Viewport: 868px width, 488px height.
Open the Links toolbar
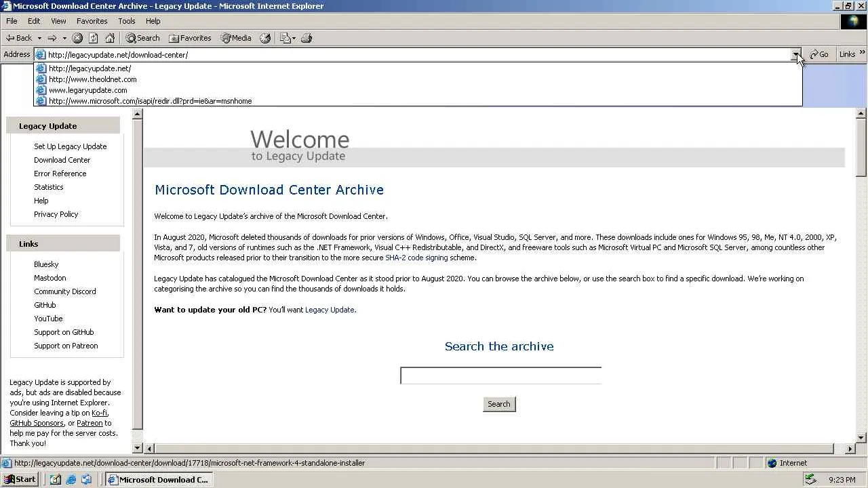point(847,55)
